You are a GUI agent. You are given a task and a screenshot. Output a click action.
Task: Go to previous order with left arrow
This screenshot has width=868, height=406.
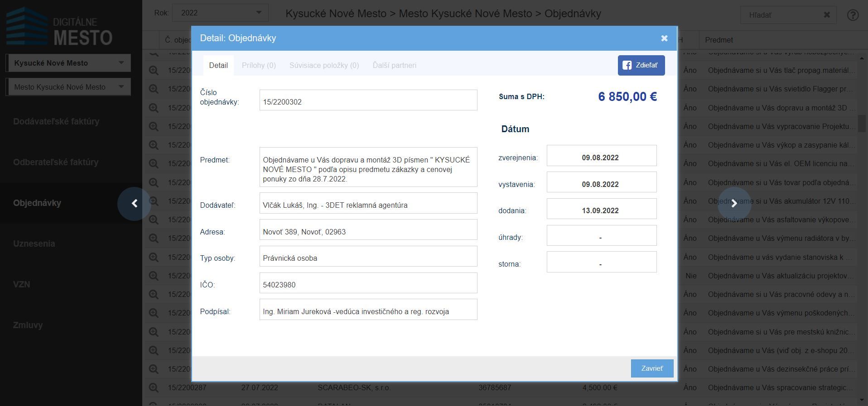coord(134,204)
